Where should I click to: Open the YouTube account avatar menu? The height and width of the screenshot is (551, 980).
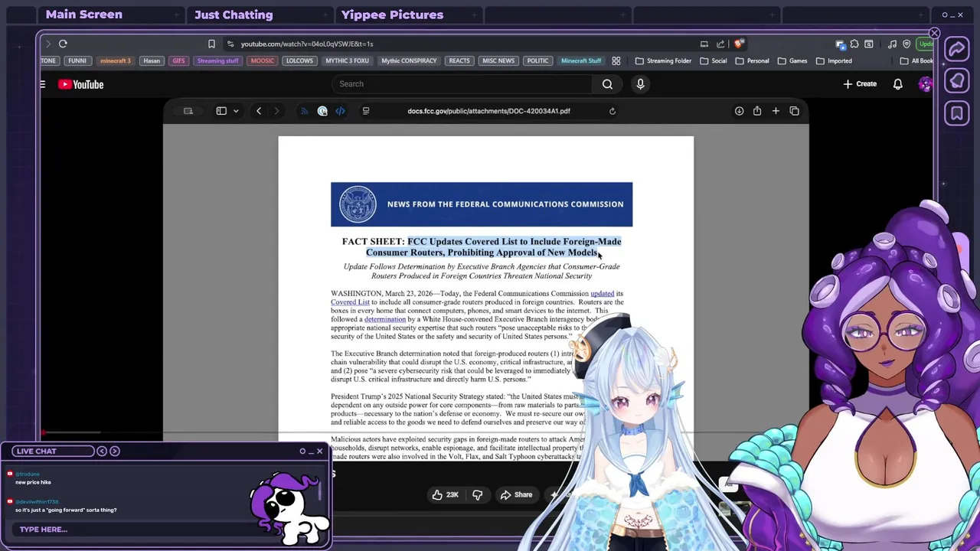coord(925,84)
